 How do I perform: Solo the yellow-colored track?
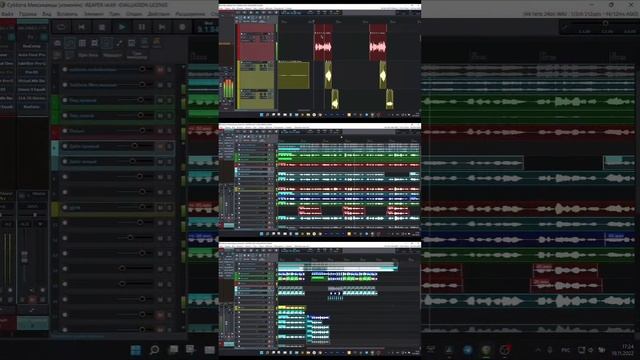tap(169, 207)
